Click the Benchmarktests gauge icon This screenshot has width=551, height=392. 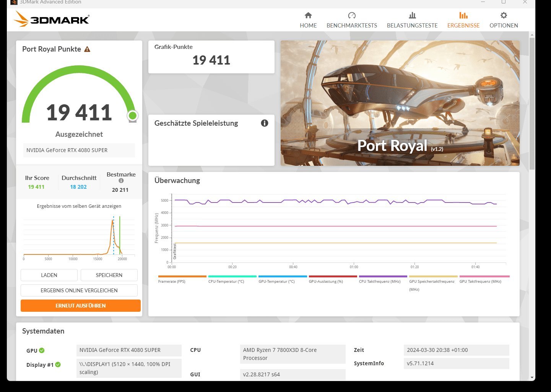(352, 15)
